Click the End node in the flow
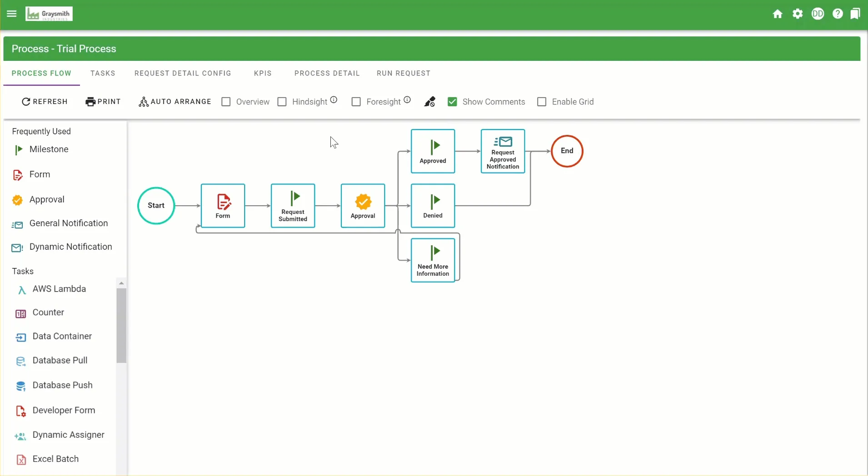 (x=567, y=151)
